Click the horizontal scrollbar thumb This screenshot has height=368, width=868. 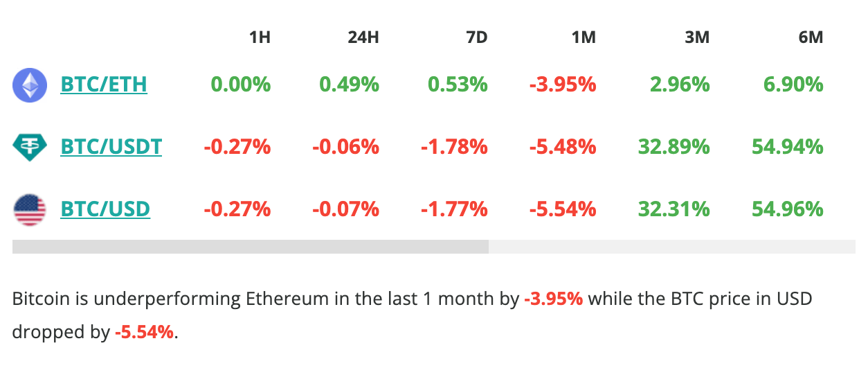[251, 247]
